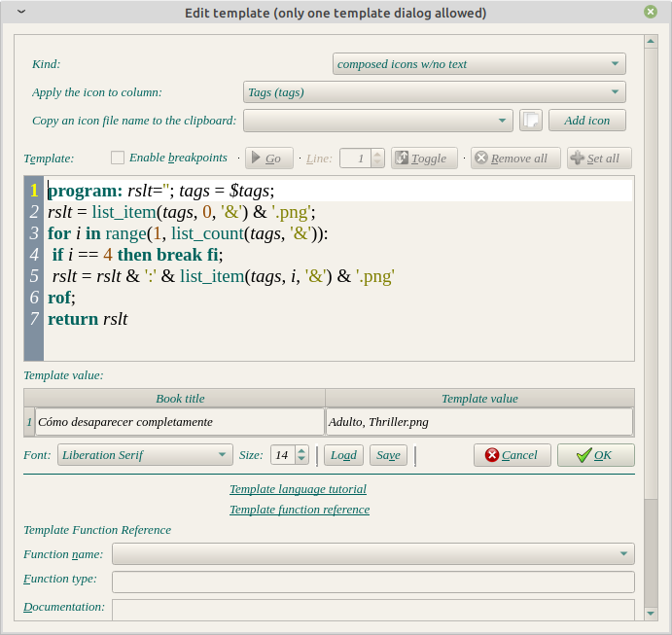
Task: Click code line 'if i == 4 then break fi;'
Action: pyautogui.click(x=137, y=255)
